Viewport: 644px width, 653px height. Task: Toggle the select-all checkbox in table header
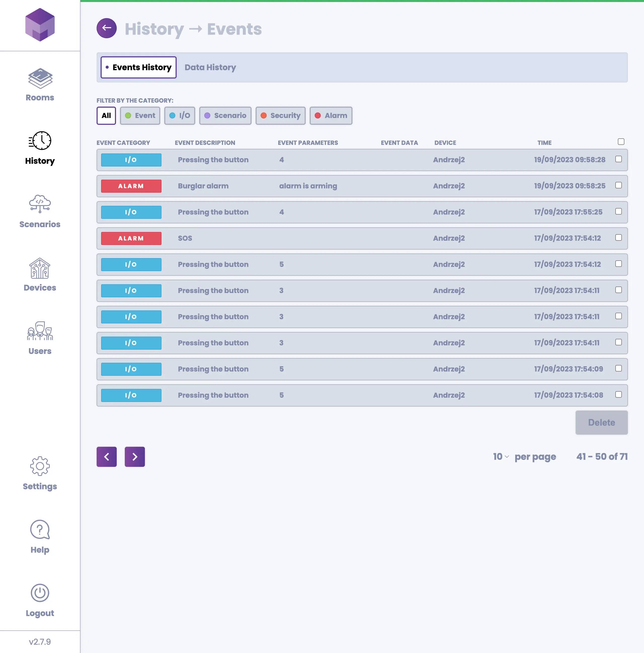[x=621, y=142]
